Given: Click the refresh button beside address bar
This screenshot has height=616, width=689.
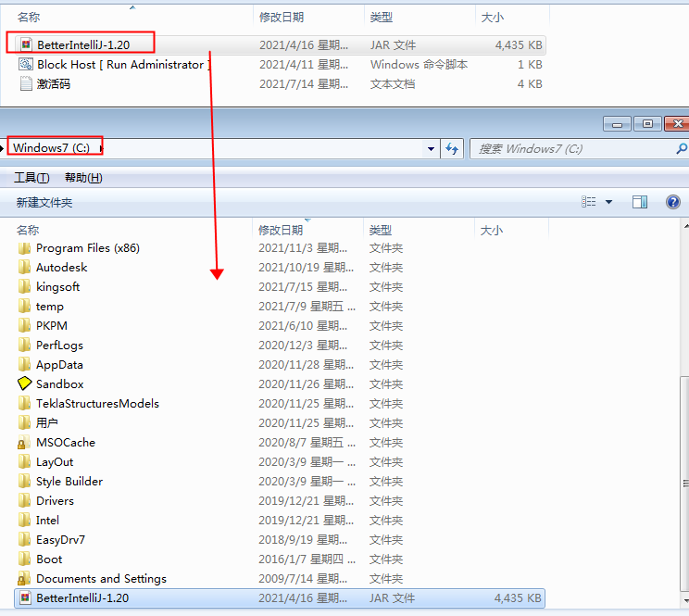Looking at the screenshot, I should (453, 148).
